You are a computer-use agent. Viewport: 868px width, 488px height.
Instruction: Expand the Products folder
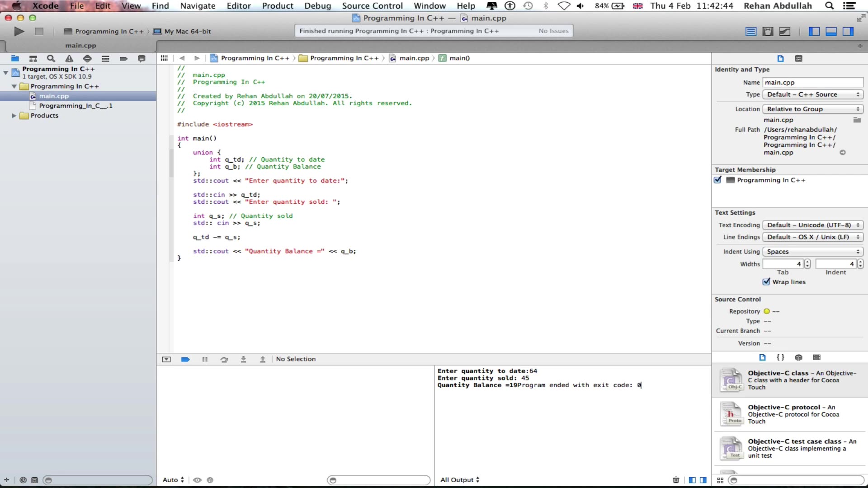click(14, 116)
